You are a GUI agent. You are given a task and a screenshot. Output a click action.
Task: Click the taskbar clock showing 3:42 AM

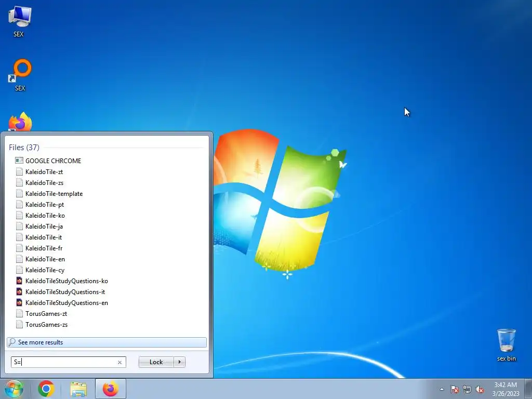[x=506, y=389]
